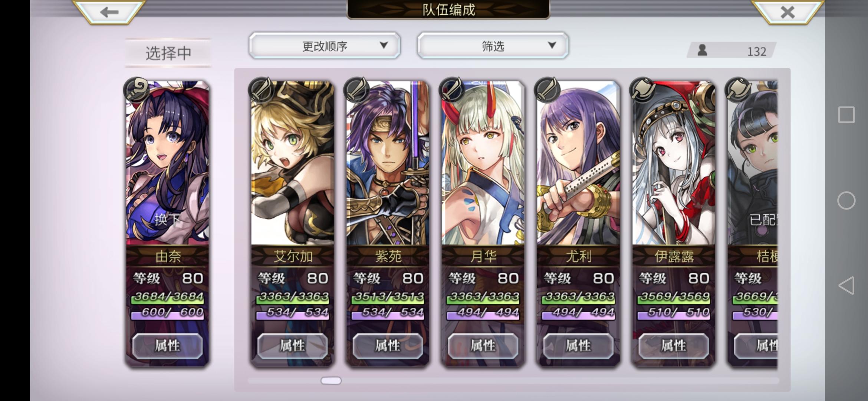The image size is (868, 401).
Task: Open 属性 for 紫苑
Action: (388, 346)
